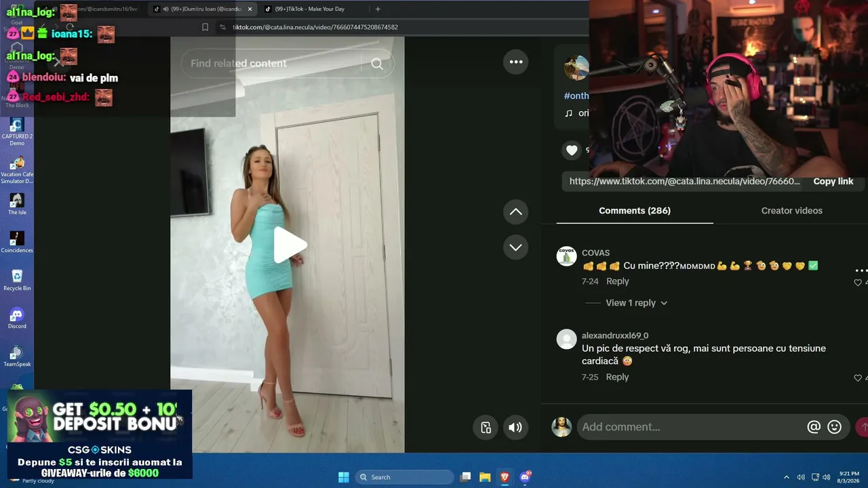Select the TeamSpeak desktop shortcut
Image resolution: width=868 pixels, height=488 pixels.
tap(17, 357)
